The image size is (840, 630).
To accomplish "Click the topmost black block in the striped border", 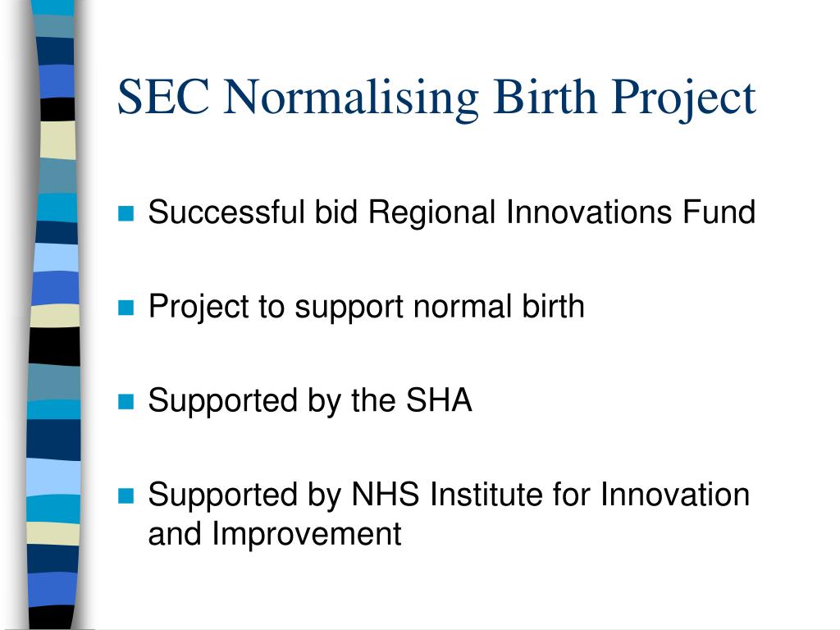I will click(x=58, y=109).
